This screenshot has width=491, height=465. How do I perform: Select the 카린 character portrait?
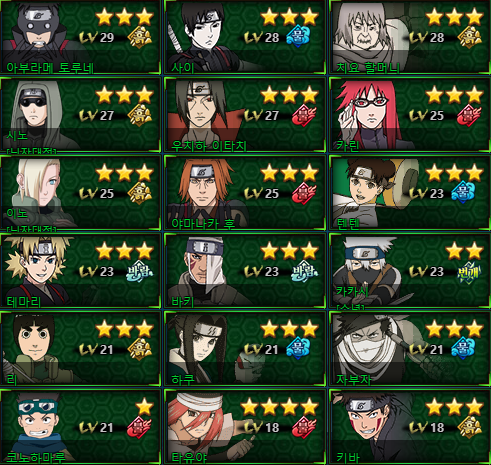point(367,115)
